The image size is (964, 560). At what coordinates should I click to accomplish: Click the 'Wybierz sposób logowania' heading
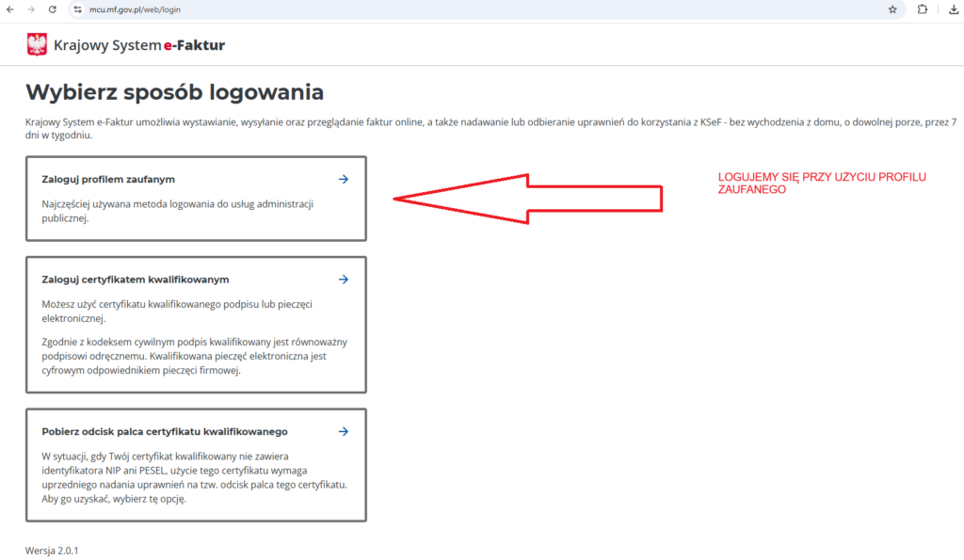click(174, 92)
